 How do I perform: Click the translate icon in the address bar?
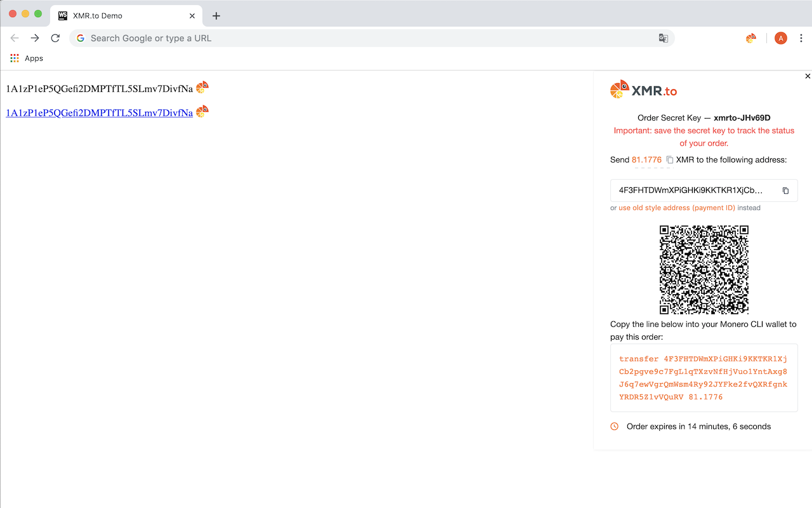[x=663, y=38]
